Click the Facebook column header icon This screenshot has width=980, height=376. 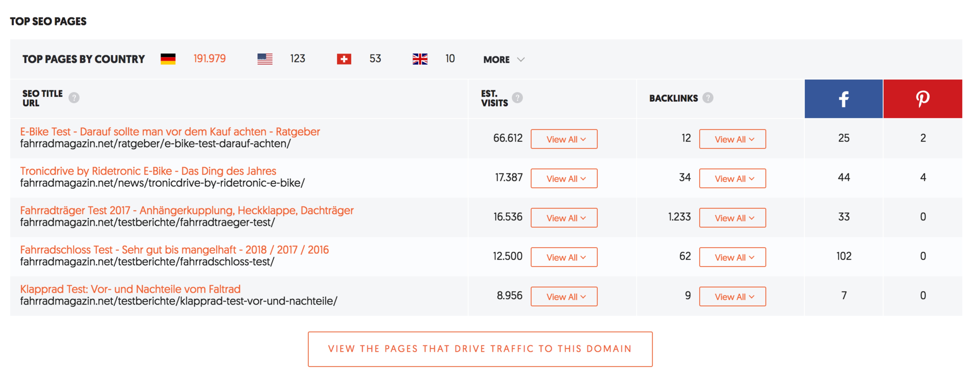[x=843, y=99]
